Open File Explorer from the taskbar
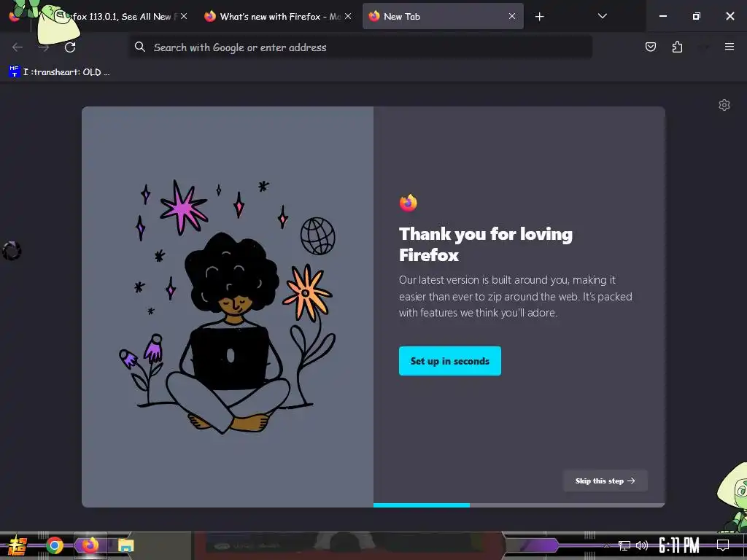Screen dimensions: 747x560 [125, 545]
